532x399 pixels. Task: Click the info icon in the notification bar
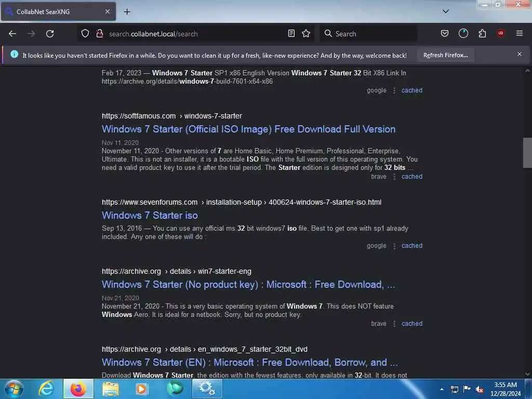(14, 54)
